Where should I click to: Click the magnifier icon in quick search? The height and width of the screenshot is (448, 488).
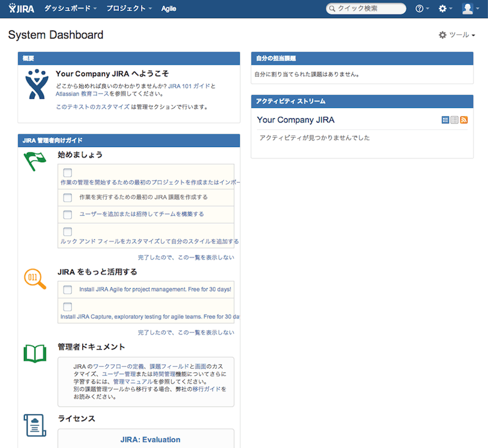(x=332, y=9)
